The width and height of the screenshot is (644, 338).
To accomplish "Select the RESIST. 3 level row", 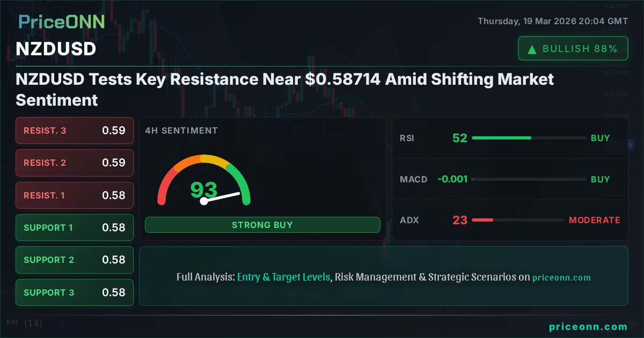I will pos(75,130).
